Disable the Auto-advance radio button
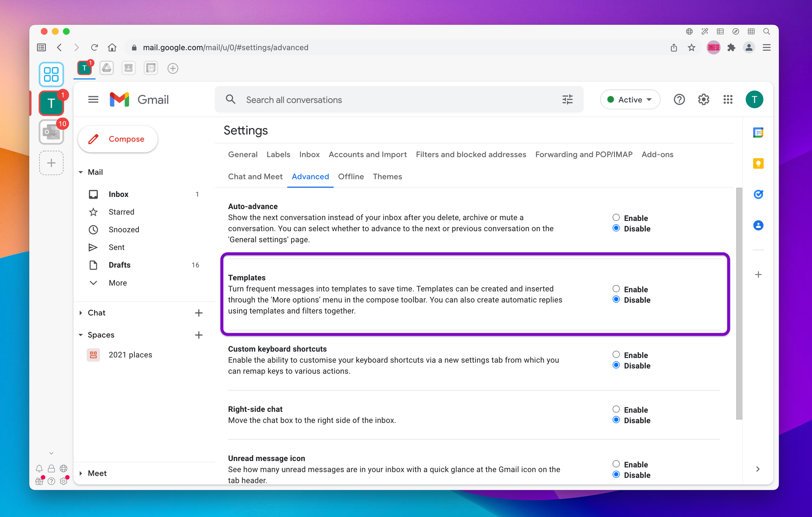 click(616, 228)
